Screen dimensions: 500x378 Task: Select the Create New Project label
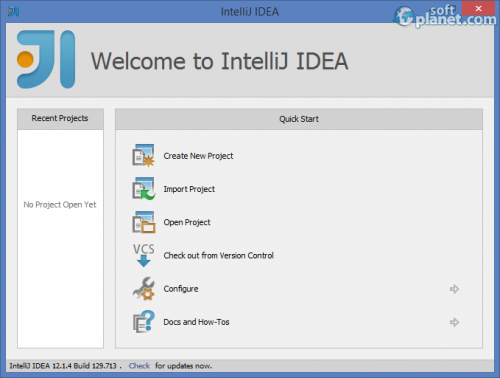198,156
